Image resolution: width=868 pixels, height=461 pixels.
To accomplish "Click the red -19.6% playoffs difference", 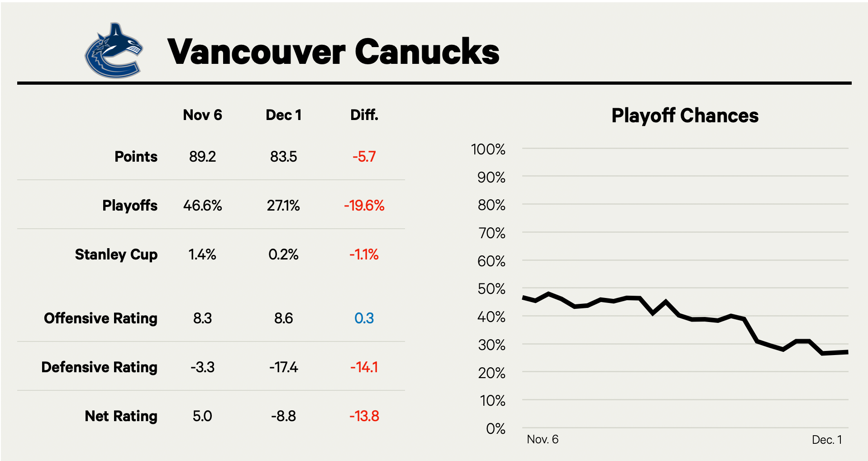I will [364, 206].
